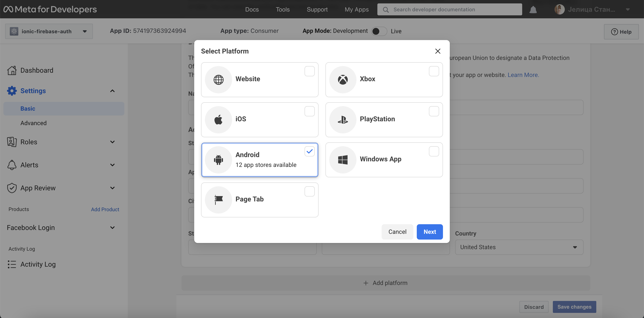Click the Roles badge icon
This screenshot has width=644, height=318.
coord(12,142)
